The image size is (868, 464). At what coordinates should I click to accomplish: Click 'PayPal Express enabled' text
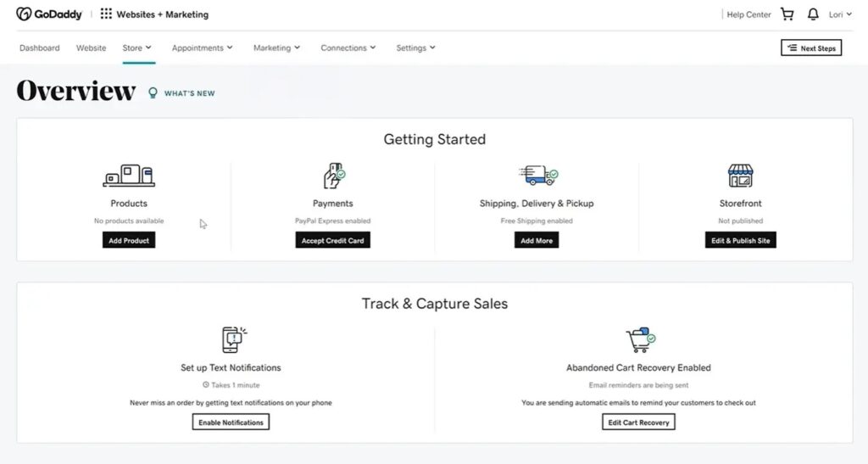[x=332, y=221]
